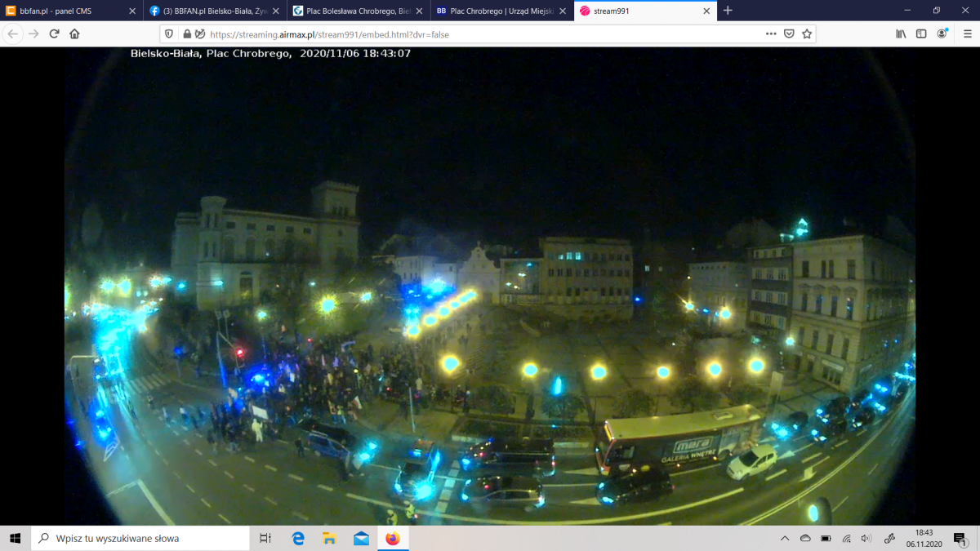Close the Plac Chrobrego Urząd Miejski tab
Screen dimensions: 980x551
[x=563, y=11]
